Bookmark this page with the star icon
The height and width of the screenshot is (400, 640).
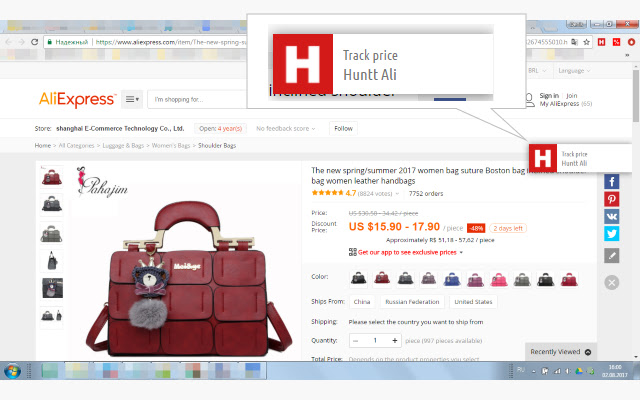(x=587, y=42)
